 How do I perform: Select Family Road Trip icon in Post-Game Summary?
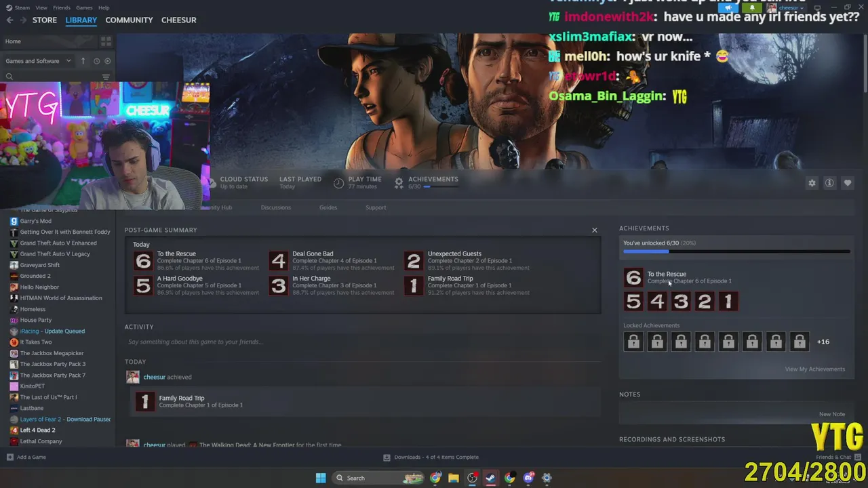414,285
